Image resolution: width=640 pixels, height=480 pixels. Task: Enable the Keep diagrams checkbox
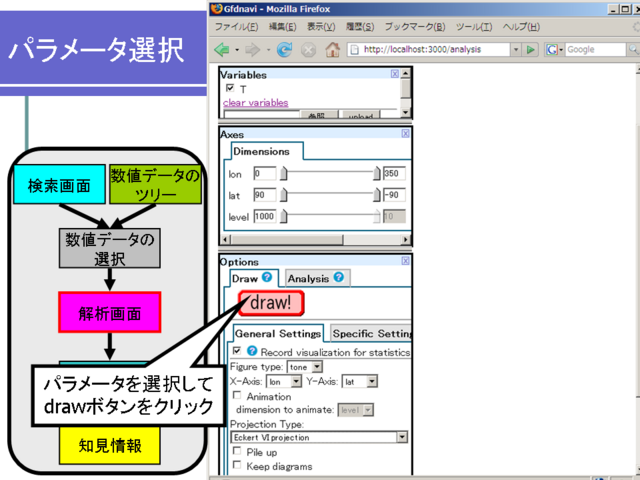point(237,465)
